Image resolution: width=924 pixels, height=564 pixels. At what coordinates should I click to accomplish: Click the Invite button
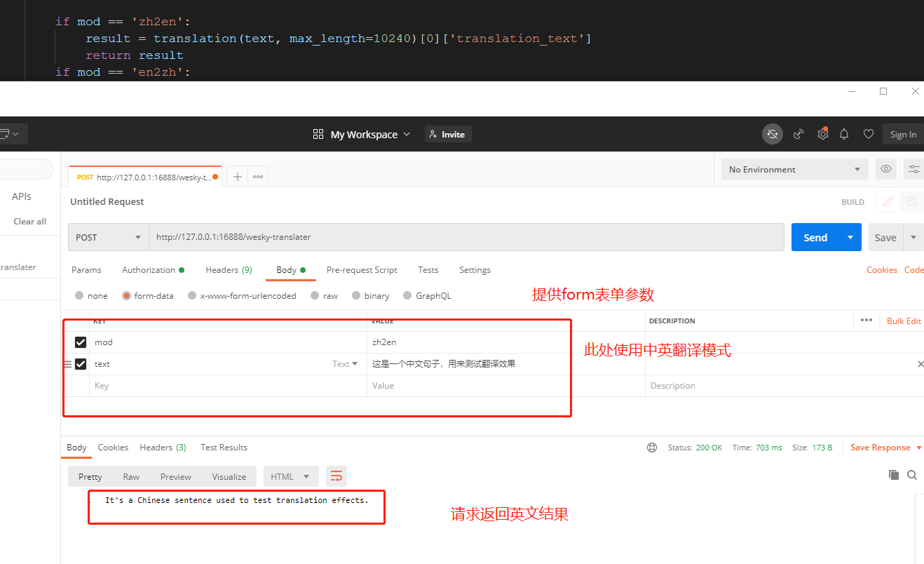(448, 134)
